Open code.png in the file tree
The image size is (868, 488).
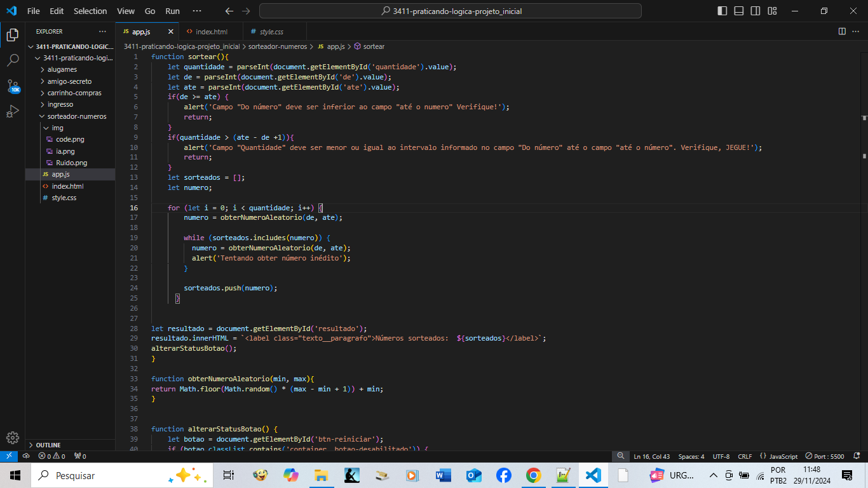tap(71, 139)
